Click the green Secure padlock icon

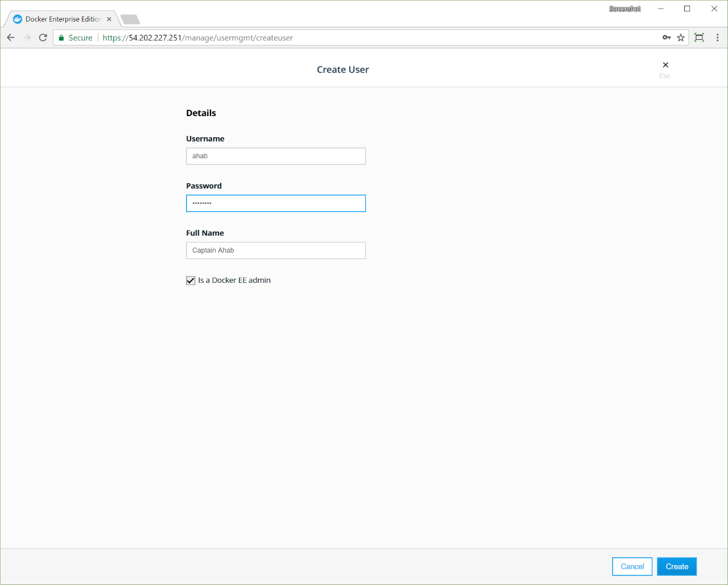click(x=61, y=38)
